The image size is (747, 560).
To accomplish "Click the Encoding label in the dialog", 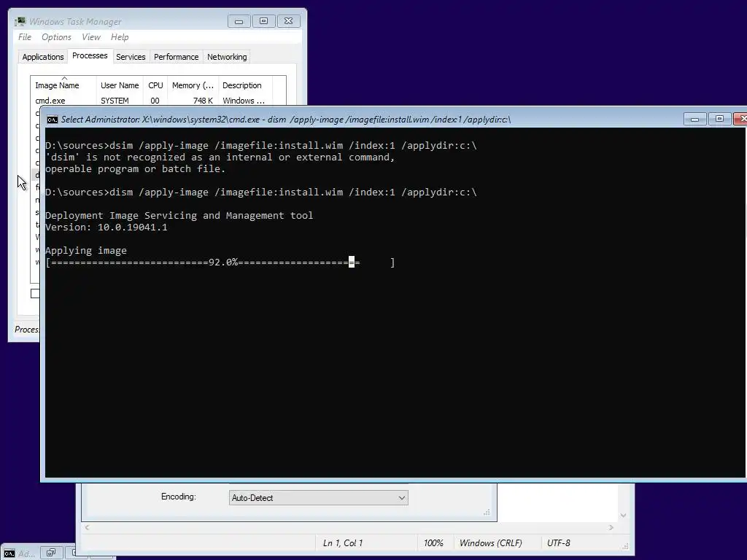I will click(178, 497).
